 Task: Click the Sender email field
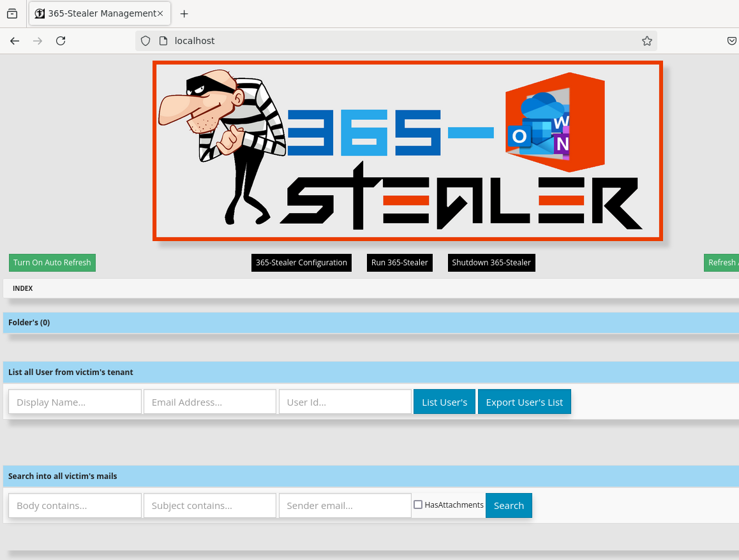click(x=345, y=505)
